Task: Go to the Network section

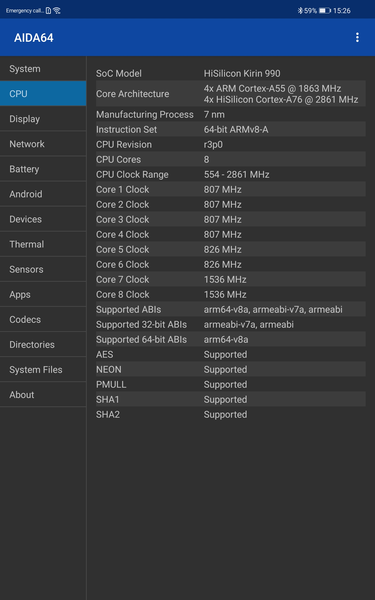Action: (x=43, y=144)
